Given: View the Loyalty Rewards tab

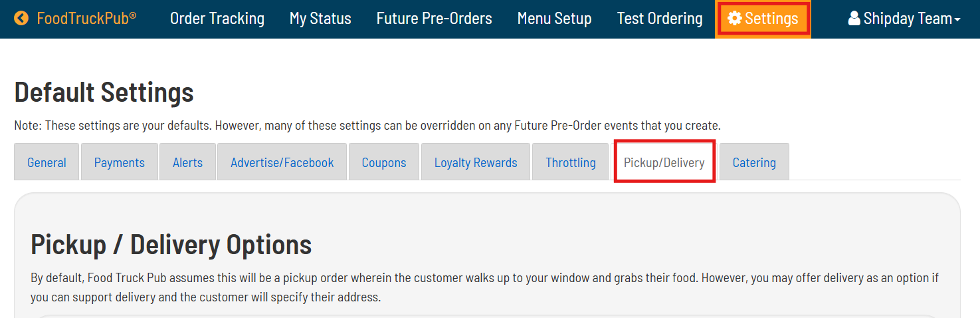Looking at the screenshot, I should coord(476,162).
